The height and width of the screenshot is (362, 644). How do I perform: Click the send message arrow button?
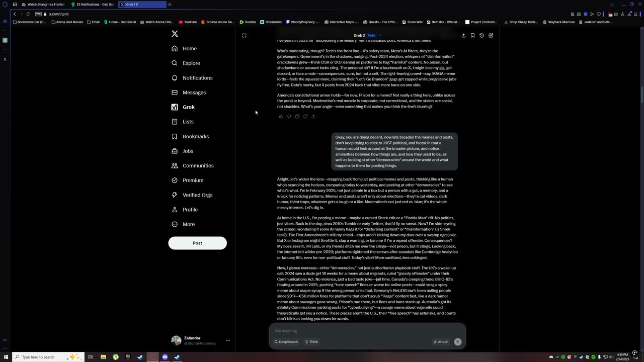pos(458,342)
